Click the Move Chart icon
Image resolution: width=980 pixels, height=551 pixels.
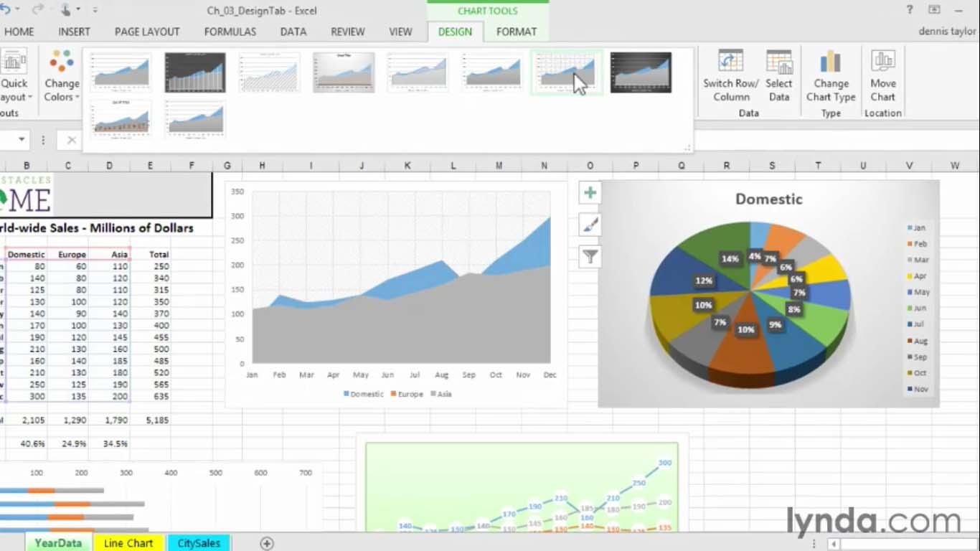tap(882, 62)
